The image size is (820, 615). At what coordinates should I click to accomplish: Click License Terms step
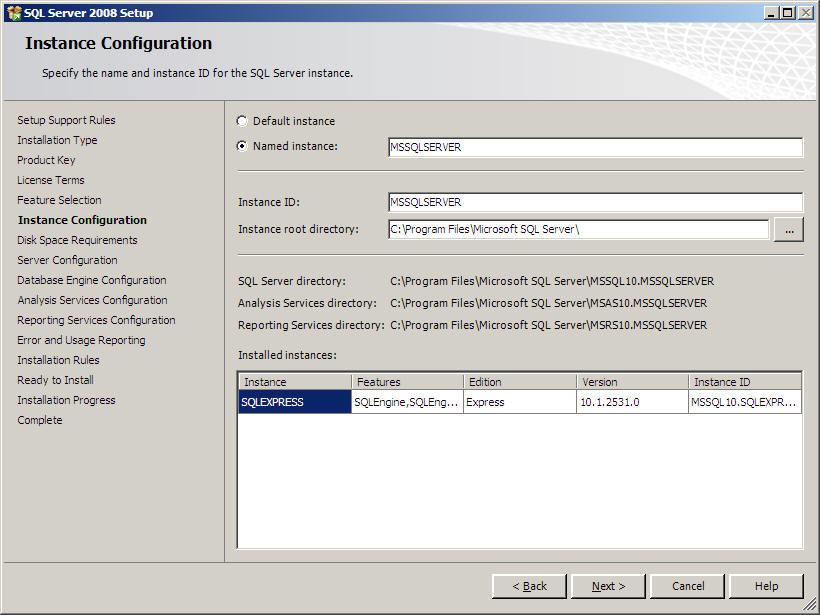coord(51,180)
